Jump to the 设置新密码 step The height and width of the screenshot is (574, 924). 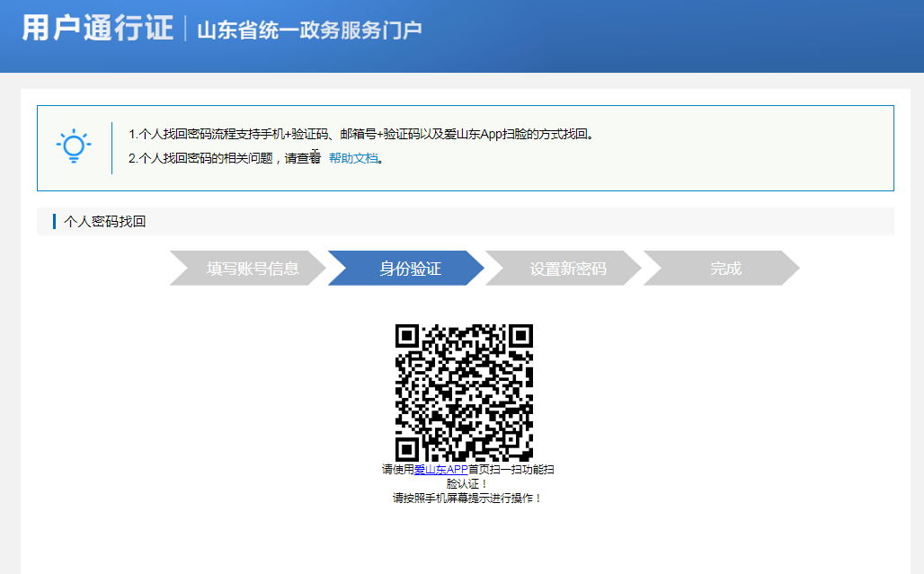[567, 269]
